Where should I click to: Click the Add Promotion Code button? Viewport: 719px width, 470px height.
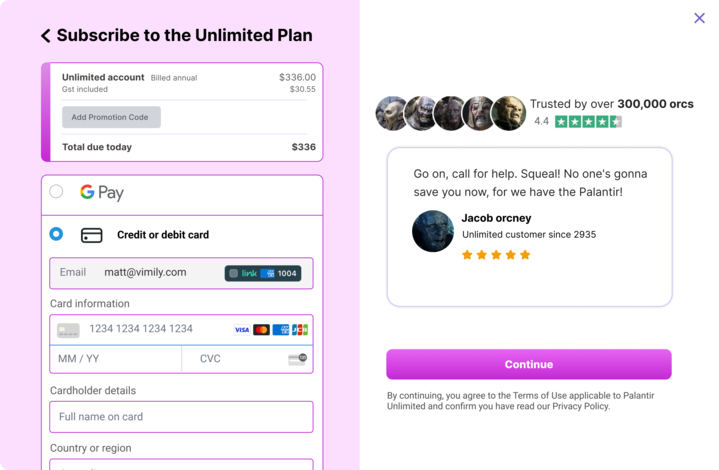111,117
